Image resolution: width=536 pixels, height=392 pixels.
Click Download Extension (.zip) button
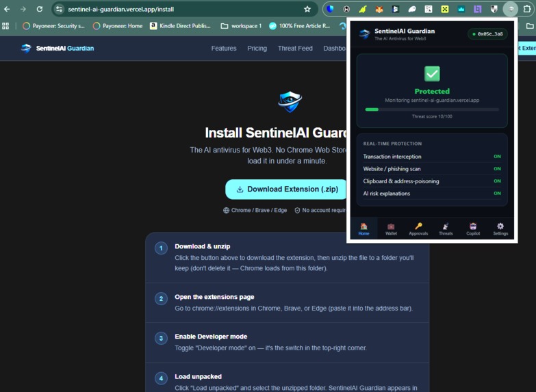286,190
